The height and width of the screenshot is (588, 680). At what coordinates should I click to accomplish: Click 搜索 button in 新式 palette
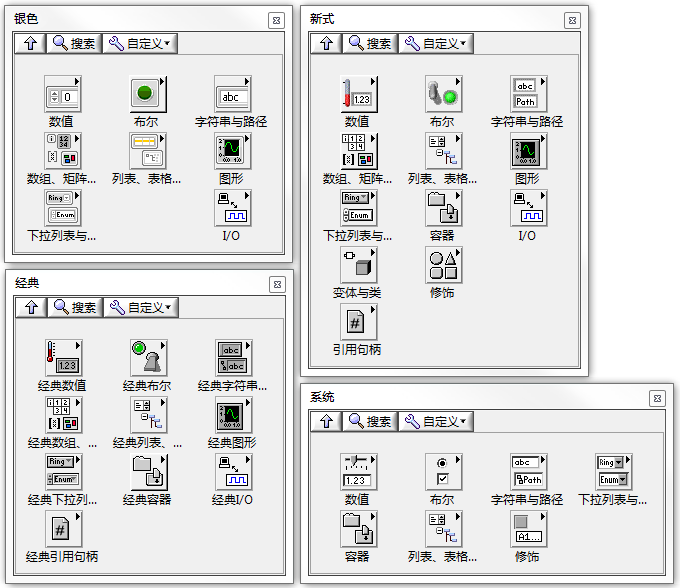point(370,43)
